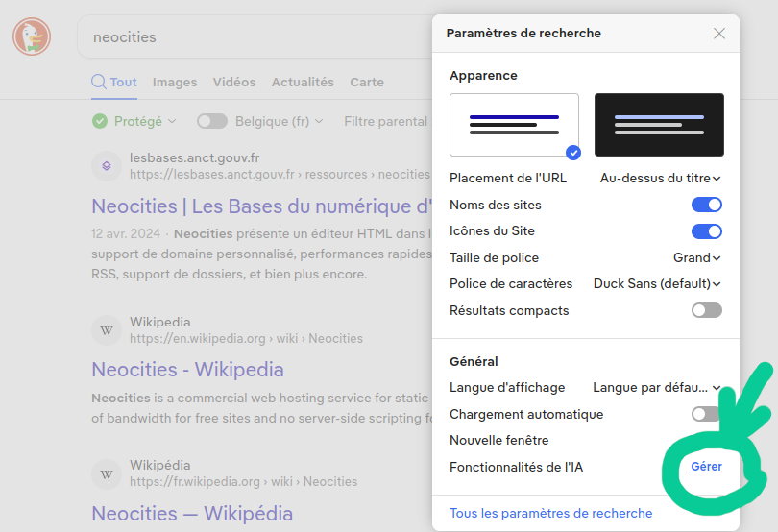
Task: Toggle the Noms des sites switch
Action: pos(706,205)
